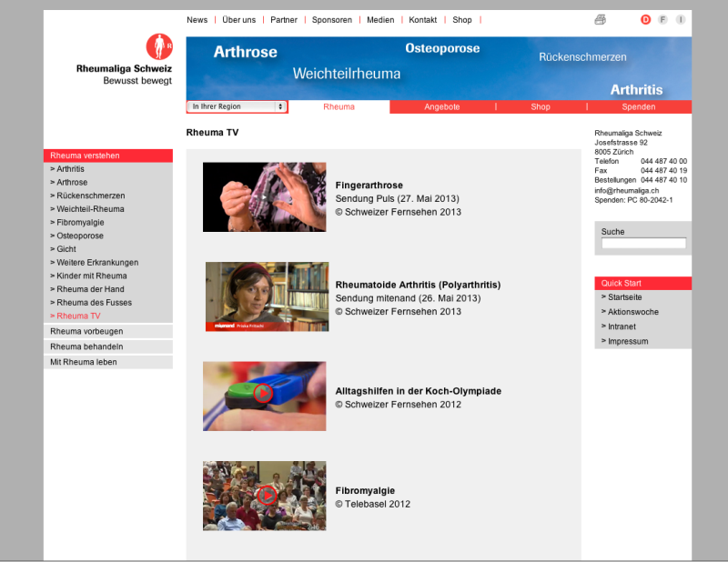Open the Spenden tab
The width and height of the screenshot is (728, 562).
coord(638,106)
